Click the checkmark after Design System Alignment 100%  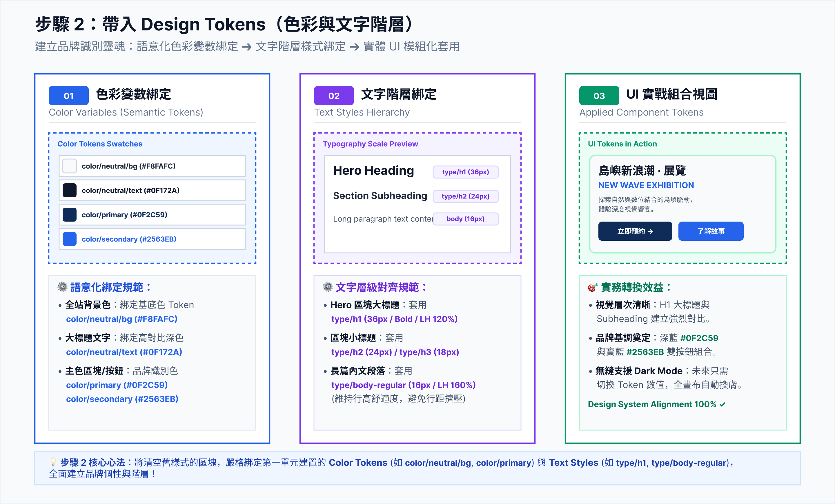[722, 404]
